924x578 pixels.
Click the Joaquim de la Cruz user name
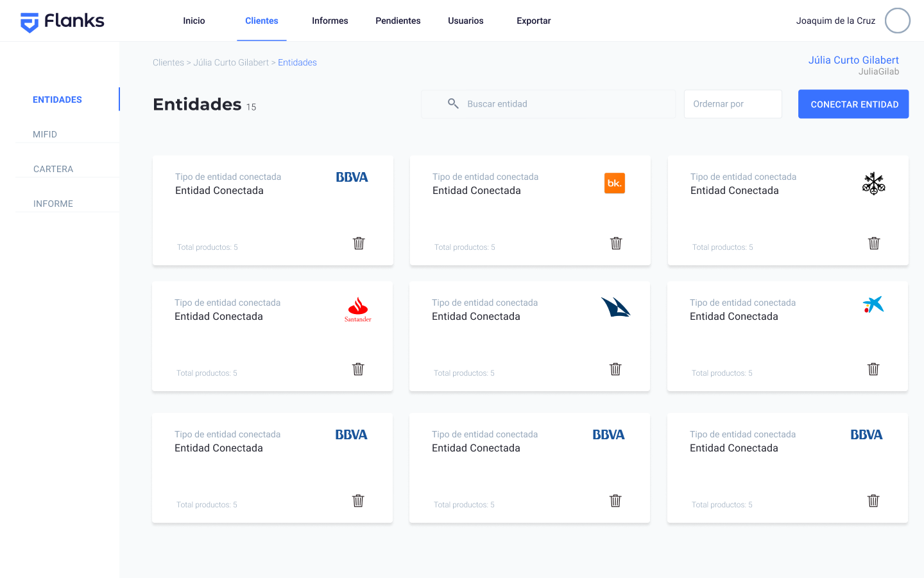tap(835, 21)
